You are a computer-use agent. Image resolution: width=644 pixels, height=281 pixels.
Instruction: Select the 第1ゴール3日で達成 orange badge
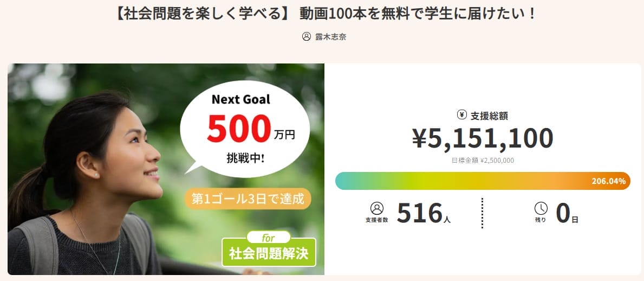[x=248, y=199]
